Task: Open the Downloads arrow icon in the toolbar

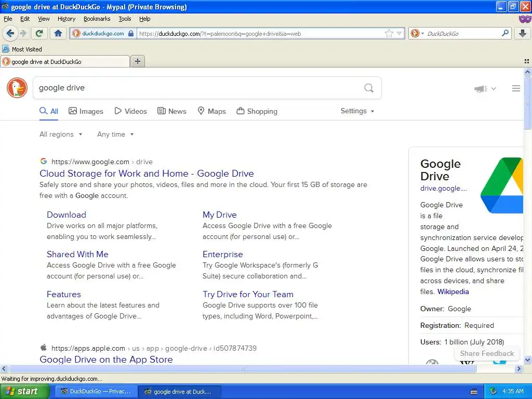Action: [x=523, y=33]
